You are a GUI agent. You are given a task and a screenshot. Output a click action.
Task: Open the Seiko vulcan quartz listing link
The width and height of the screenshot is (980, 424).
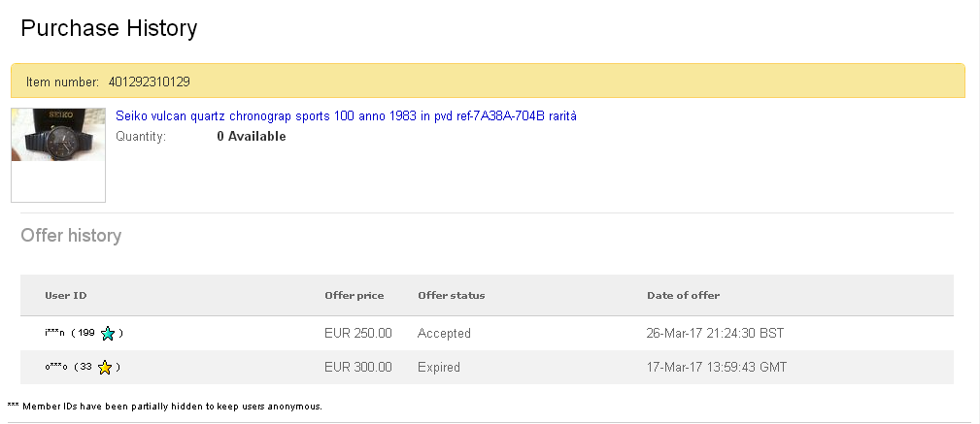tap(346, 116)
